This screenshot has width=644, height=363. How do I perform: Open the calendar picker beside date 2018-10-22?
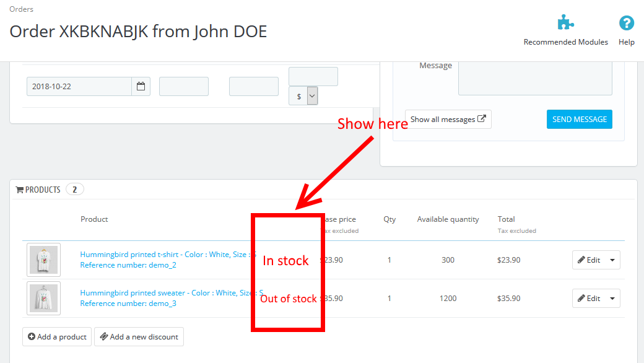click(141, 86)
